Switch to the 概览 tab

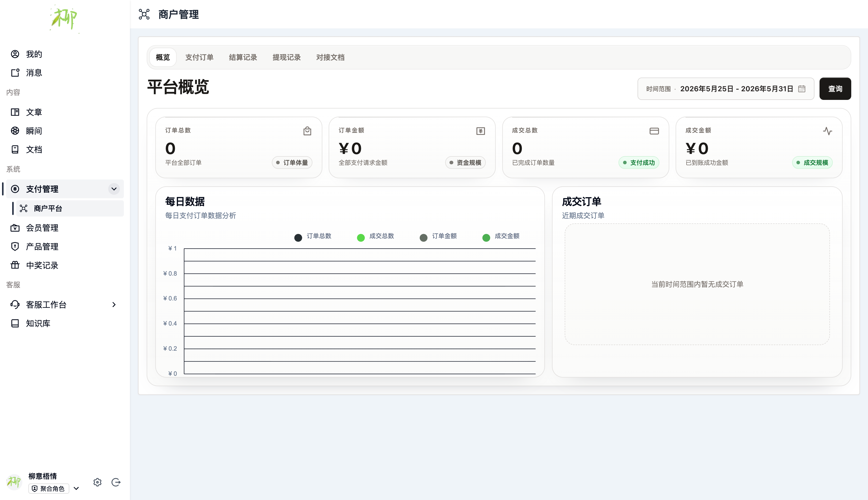pyautogui.click(x=163, y=57)
